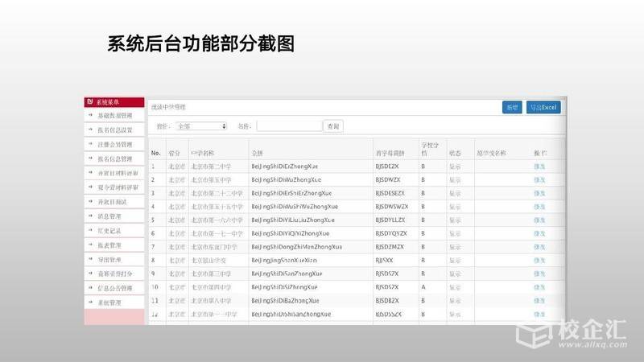644x362 pixels.
Task: Open the 历史记录 sidebar menu
Action: (114, 231)
